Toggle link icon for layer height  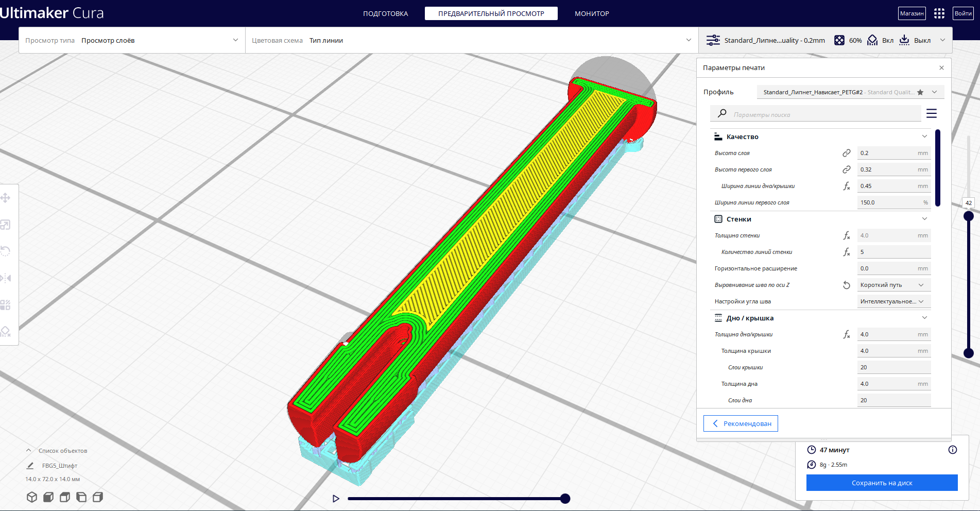coord(846,153)
